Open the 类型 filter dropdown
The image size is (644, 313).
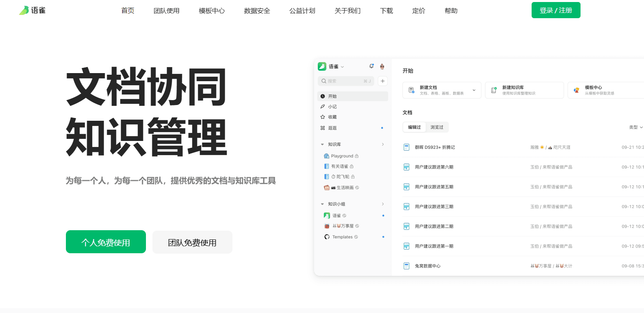636,127
